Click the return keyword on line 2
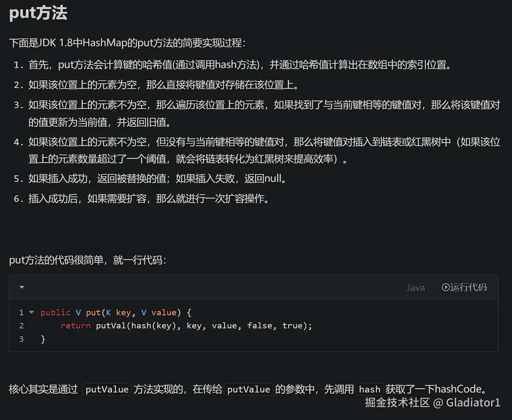512x420 pixels. pos(76,325)
